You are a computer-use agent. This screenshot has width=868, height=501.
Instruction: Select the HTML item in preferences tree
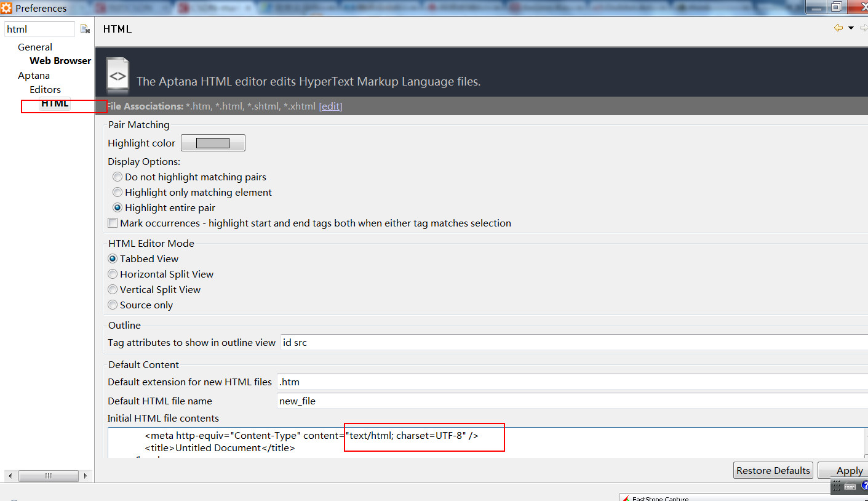55,103
